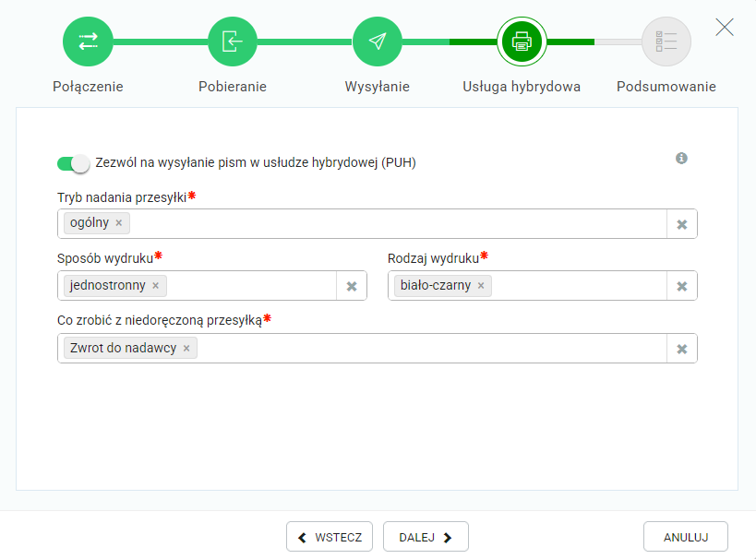Image resolution: width=756 pixels, height=559 pixels.
Task: Clear the Sposób wydruku field
Action: point(352,286)
